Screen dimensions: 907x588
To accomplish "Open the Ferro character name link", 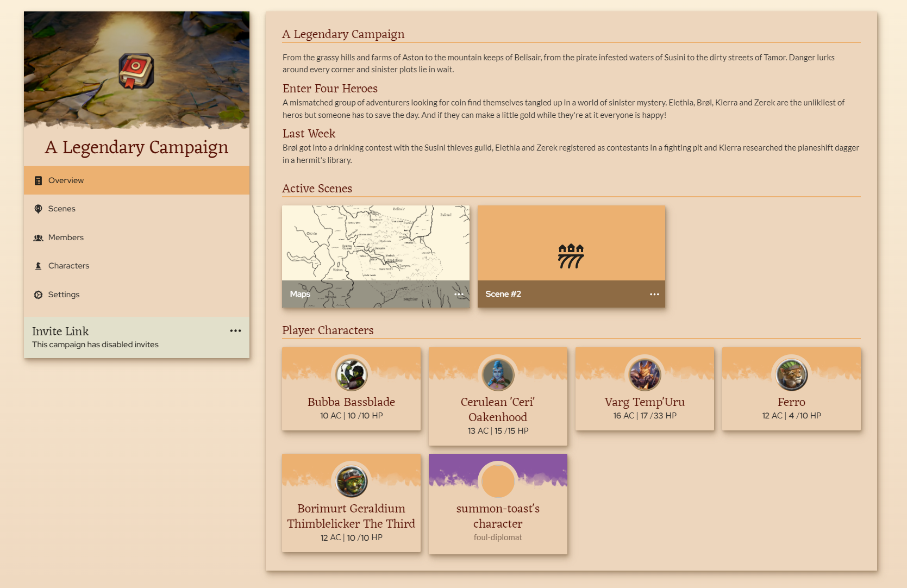I will [x=791, y=402].
